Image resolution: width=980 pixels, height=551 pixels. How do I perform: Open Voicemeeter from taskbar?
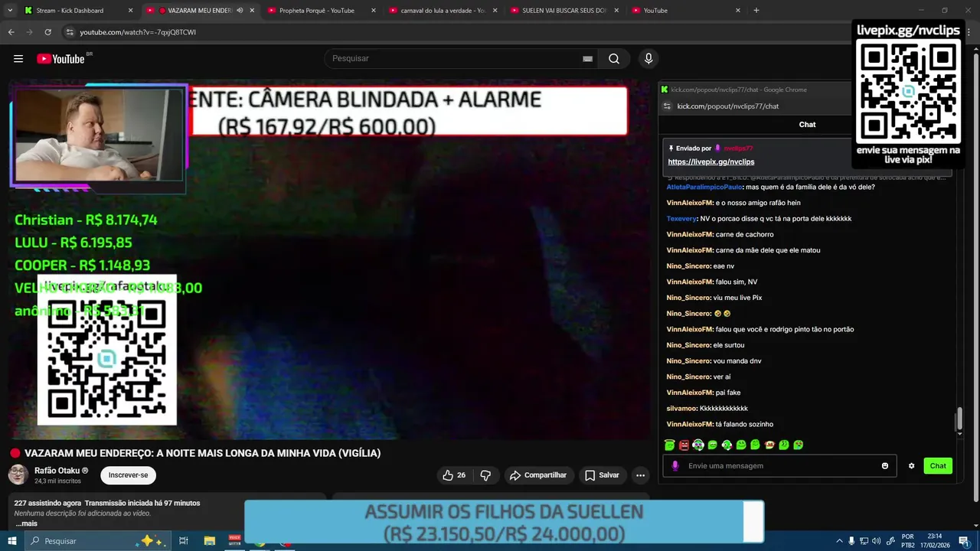tap(234, 541)
